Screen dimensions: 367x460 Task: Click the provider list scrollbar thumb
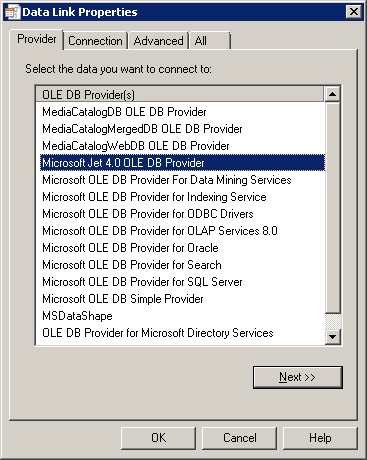point(332,208)
